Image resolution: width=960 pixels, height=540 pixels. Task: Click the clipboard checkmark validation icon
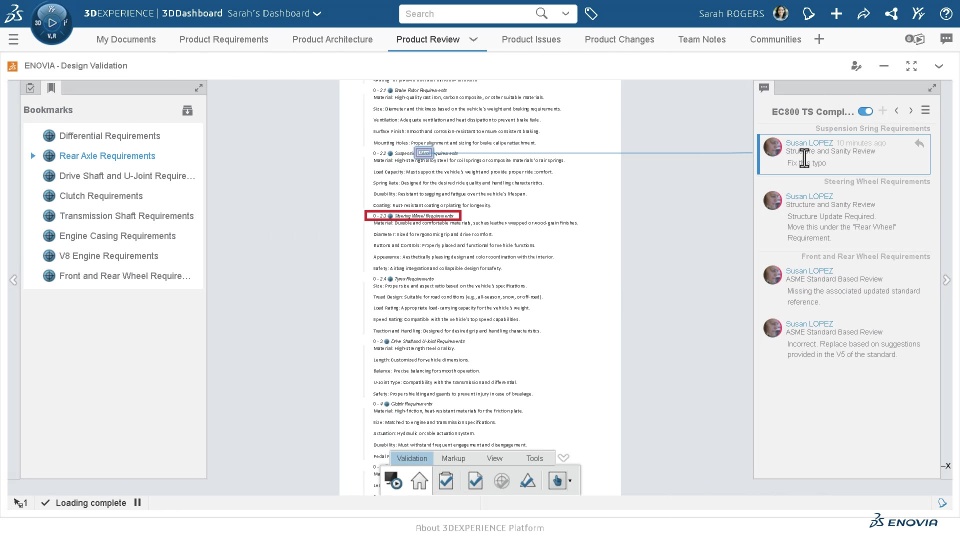pyautogui.click(x=446, y=481)
